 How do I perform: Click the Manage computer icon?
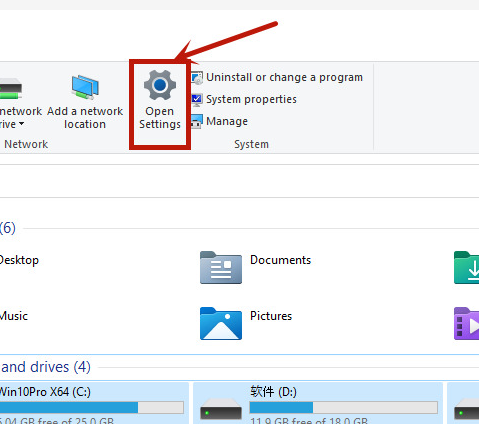coord(197,121)
